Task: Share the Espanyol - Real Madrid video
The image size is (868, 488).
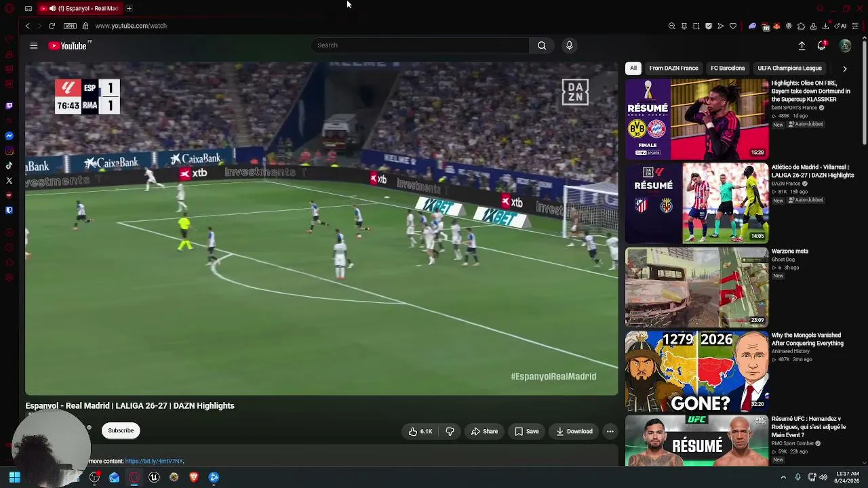Action: coord(484,431)
